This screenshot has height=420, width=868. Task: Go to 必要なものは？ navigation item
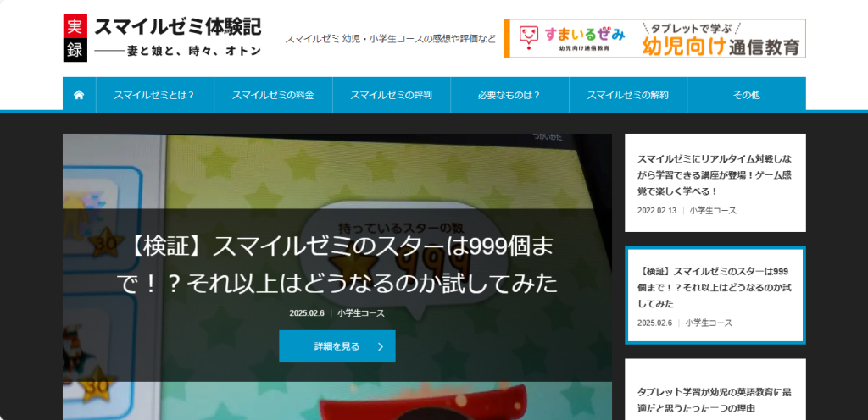click(x=509, y=95)
